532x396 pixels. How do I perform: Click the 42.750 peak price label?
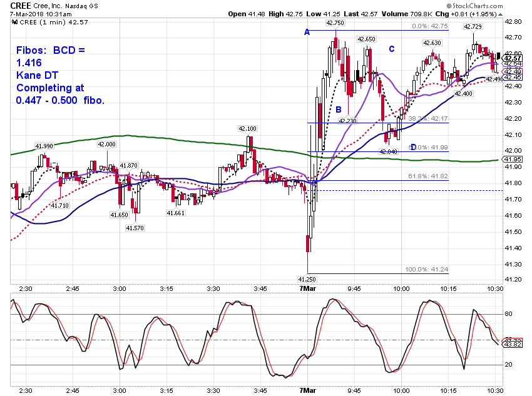tap(335, 23)
